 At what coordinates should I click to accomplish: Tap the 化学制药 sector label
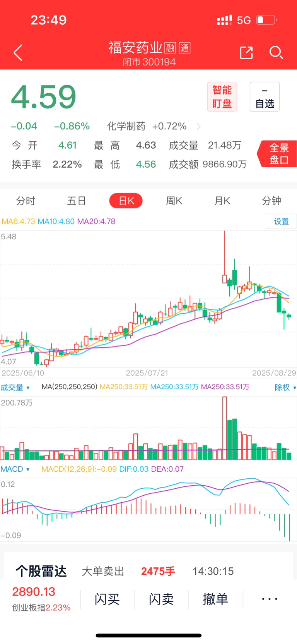[126, 126]
